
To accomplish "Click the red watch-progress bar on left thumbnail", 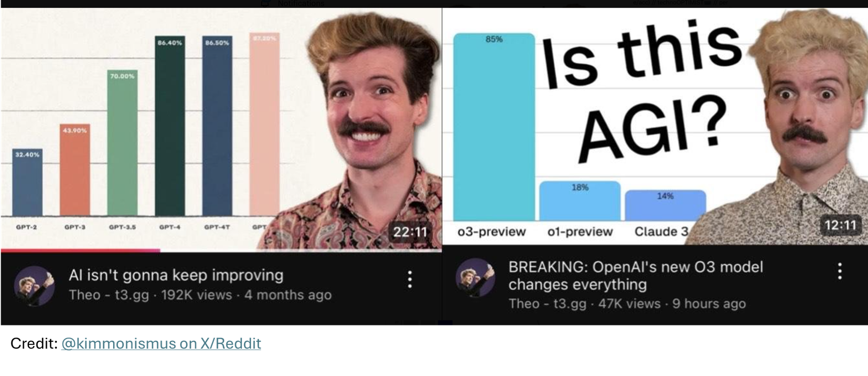I will (x=80, y=251).
